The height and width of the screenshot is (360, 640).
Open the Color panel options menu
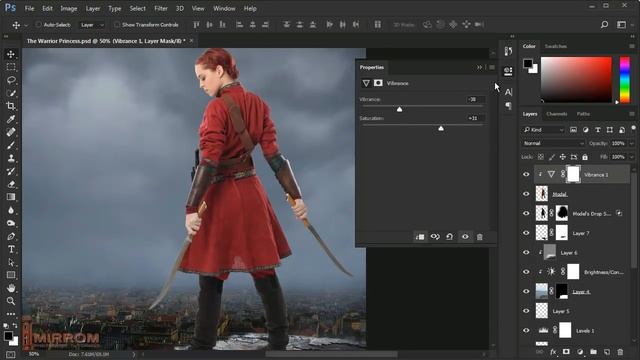pos(632,46)
